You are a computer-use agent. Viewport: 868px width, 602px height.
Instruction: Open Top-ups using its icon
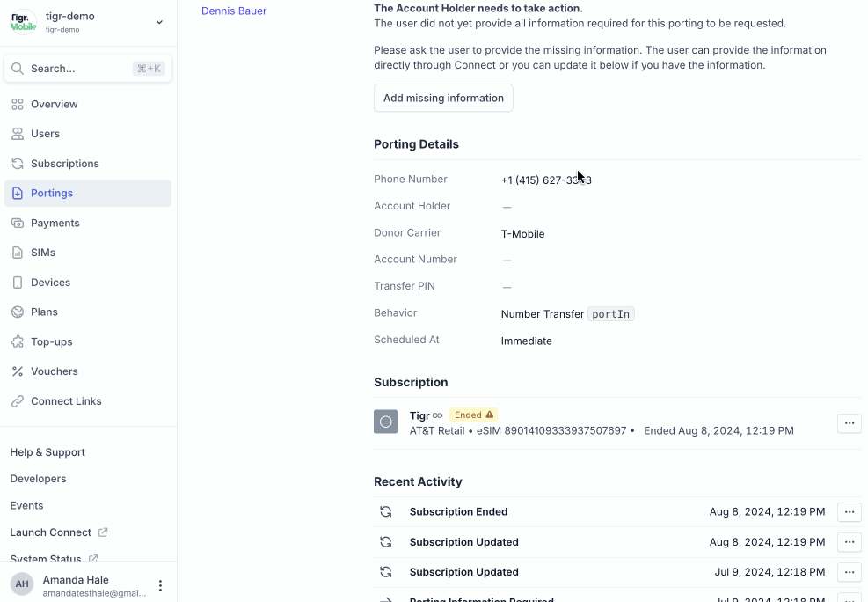16,341
